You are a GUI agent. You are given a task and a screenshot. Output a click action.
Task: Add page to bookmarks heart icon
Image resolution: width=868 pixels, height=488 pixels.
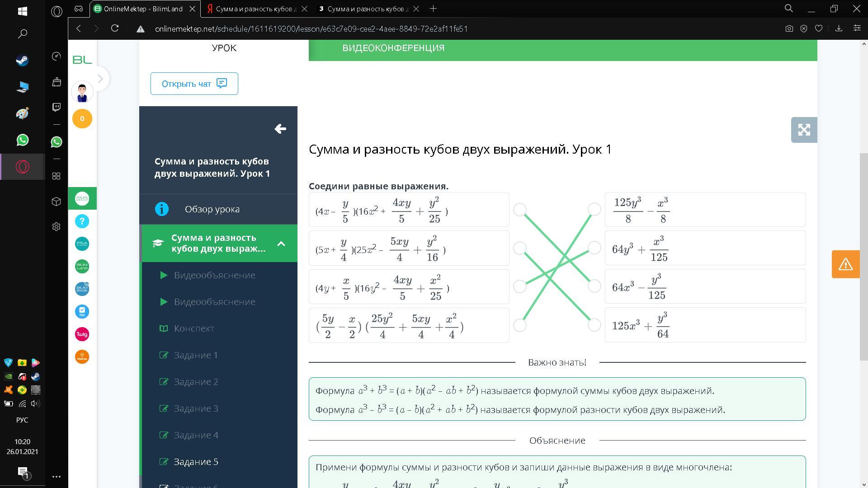click(x=818, y=28)
